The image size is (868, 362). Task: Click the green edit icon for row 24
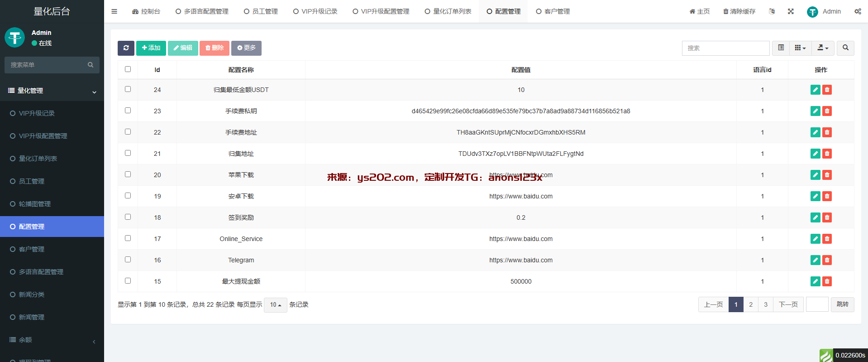pyautogui.click(x=815, y=90)
